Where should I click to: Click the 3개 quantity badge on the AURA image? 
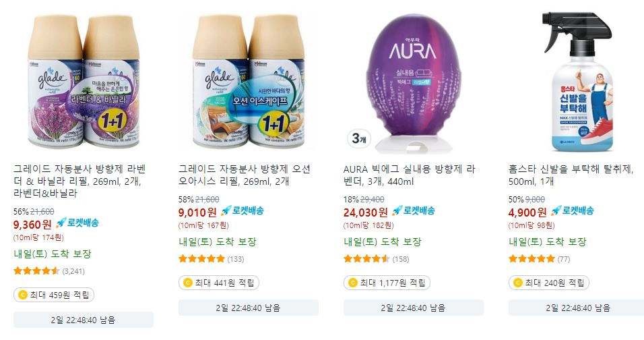[359, 138]
